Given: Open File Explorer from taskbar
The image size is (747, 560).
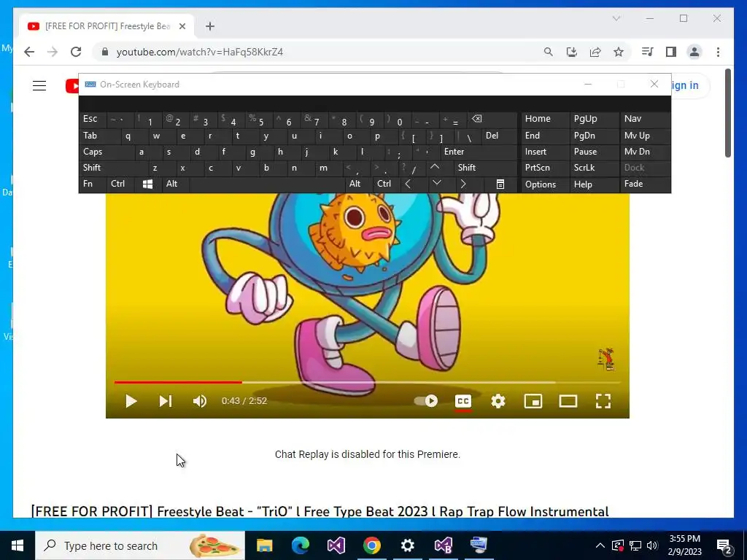Looking at the screenshot, I should click(264, 545).
